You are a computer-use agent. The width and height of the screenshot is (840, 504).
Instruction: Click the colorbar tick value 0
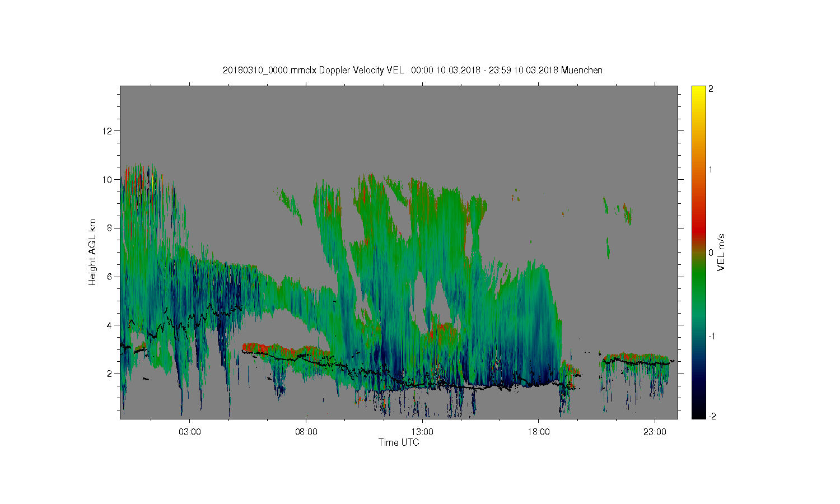tap(711, 253)
